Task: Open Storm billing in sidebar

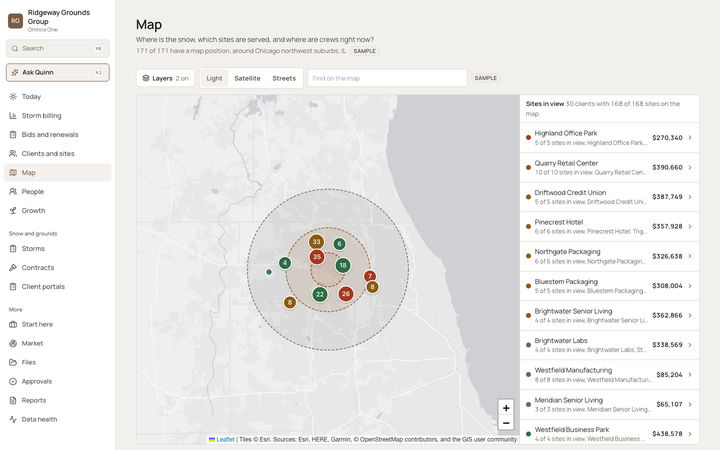Action: [x=58, y=116]
